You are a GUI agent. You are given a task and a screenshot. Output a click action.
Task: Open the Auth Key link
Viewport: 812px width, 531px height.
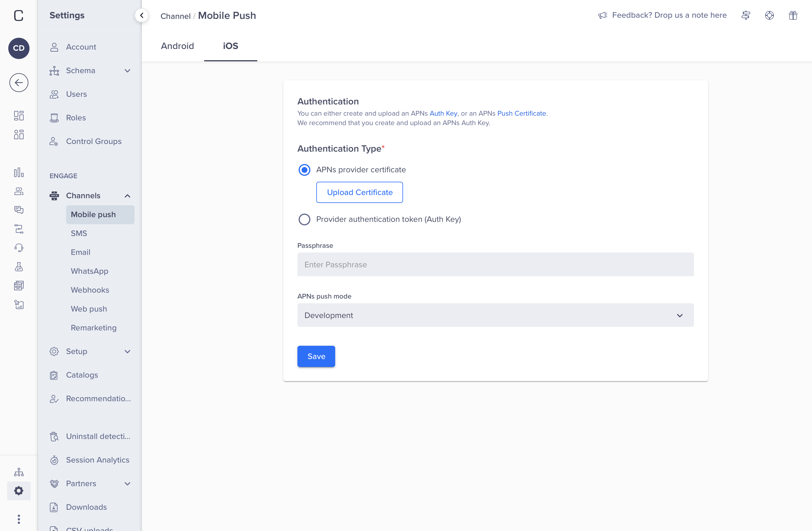point(443,114)
